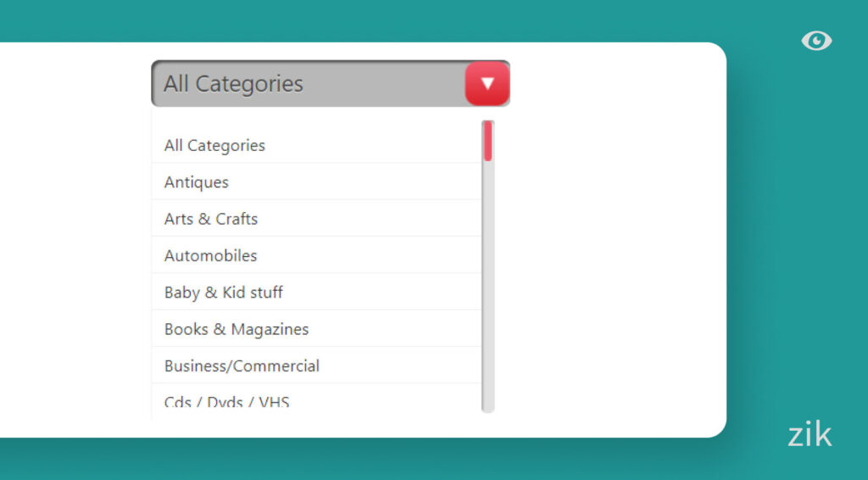Choose the Baby & Kid stuff category
868x480 pixels.
pos(224,293)
